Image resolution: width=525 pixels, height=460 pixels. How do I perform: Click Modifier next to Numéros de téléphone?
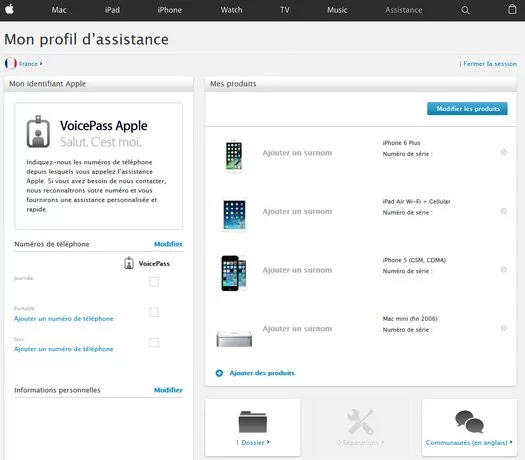pyautogui.click(x=168, y=244)
